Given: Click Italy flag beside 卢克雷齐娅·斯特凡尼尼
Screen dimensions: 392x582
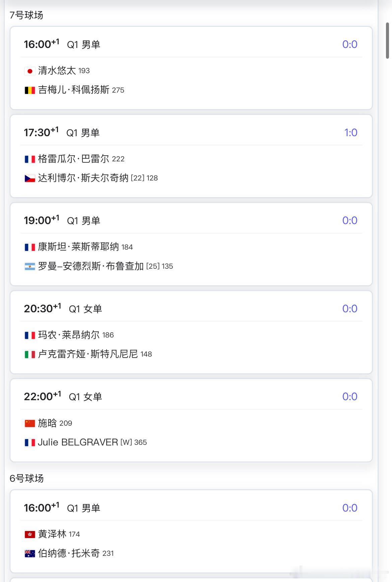Looking at the screenshot, I should tap(30, 355).
